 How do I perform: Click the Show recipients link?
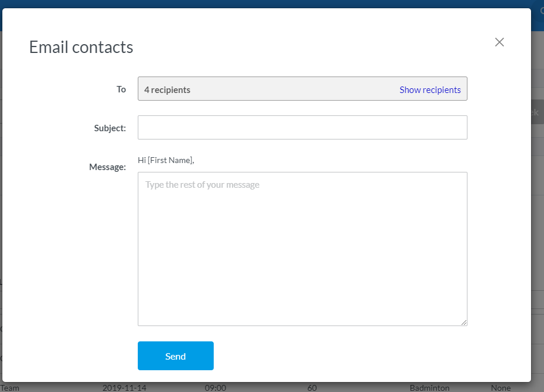(430, 90)
